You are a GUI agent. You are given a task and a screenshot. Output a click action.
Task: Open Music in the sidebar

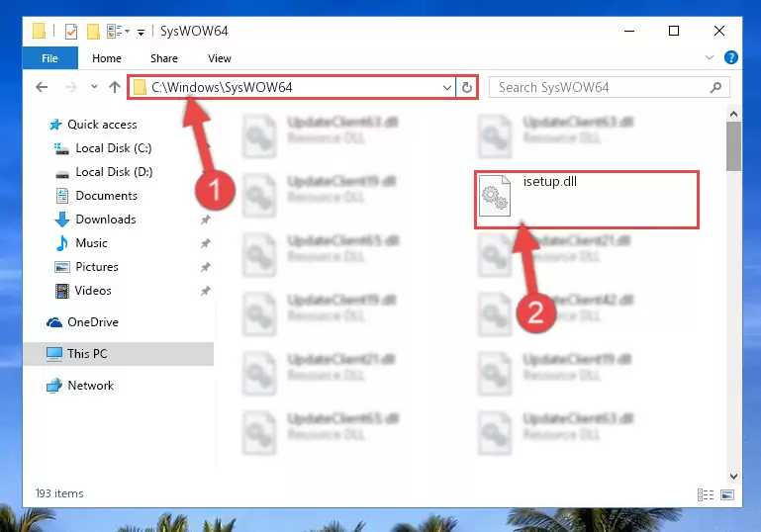pyautogui.click(x=91, y=243)
